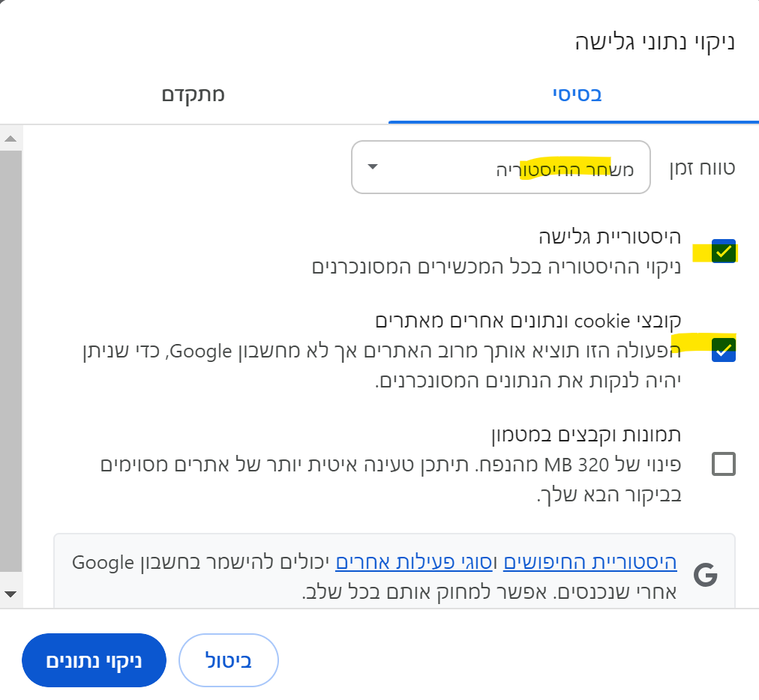
Task: Click the ניקוי נתונים button
Action: click(94, 660)
